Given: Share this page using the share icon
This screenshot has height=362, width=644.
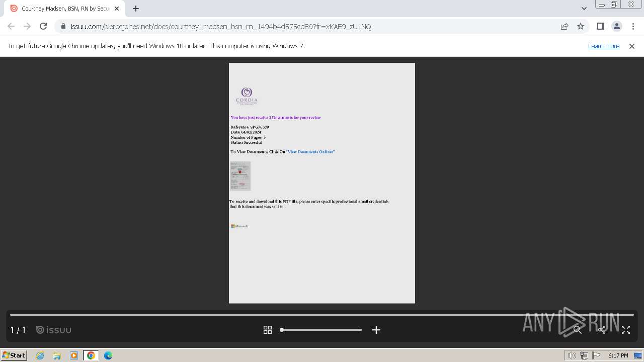Looking at the screenshot, I should point(565,26).
